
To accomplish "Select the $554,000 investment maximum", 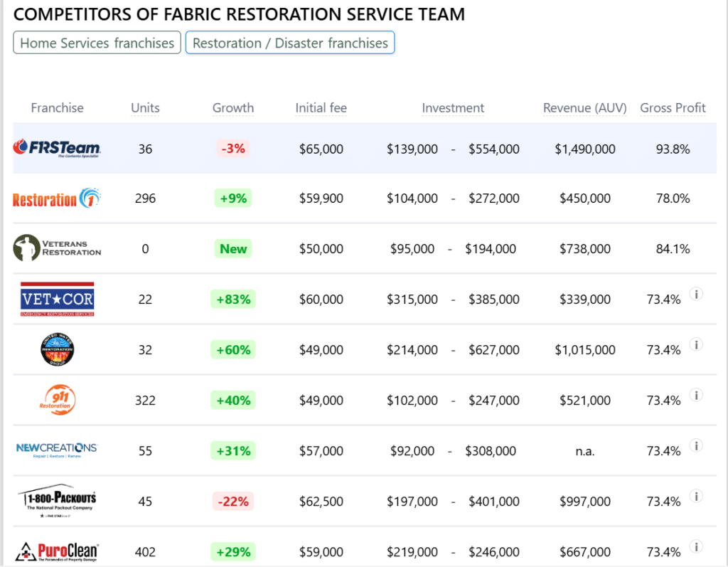I will (494, 149).
